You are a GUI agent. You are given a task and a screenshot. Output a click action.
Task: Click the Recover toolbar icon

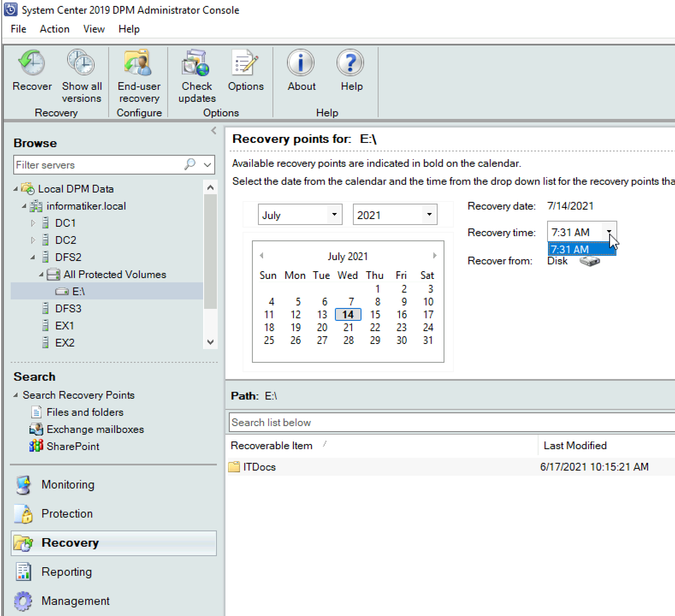(32, 63)
